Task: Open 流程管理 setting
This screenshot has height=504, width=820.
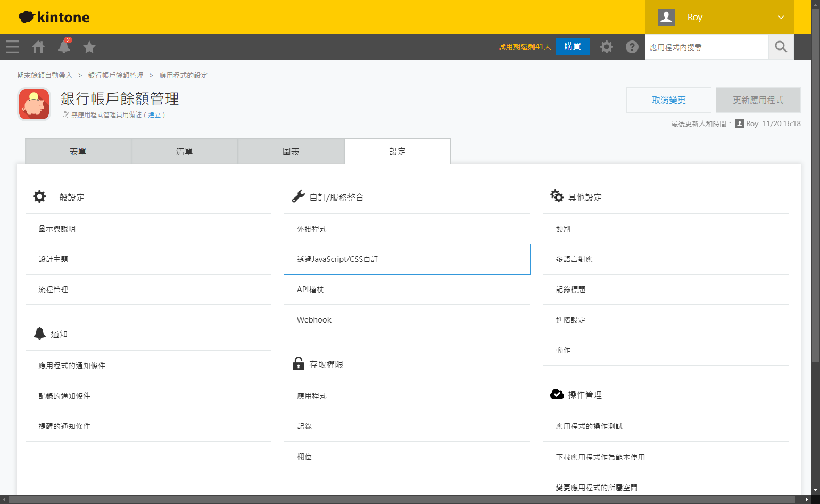Action: coord(148,290)
